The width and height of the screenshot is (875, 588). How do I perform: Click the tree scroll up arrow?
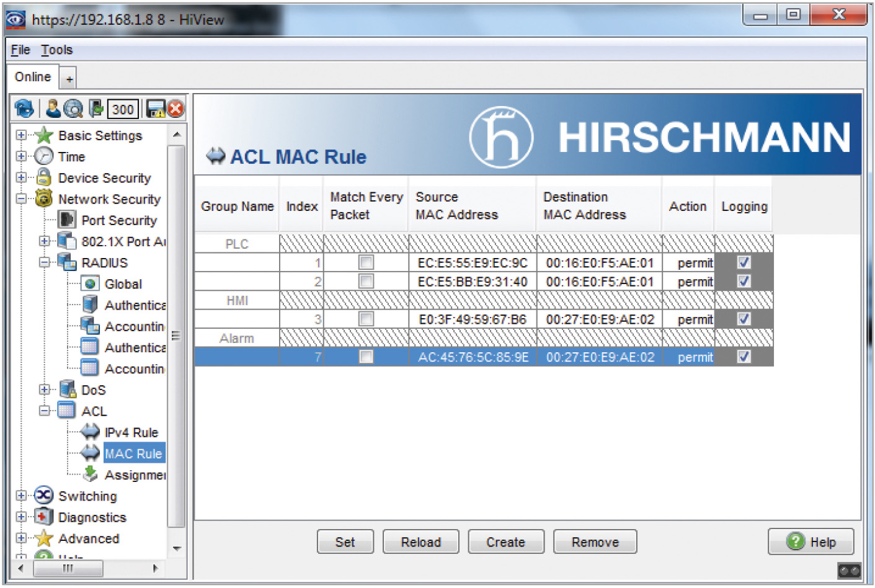pyautogui.click(x=177, y=135)
